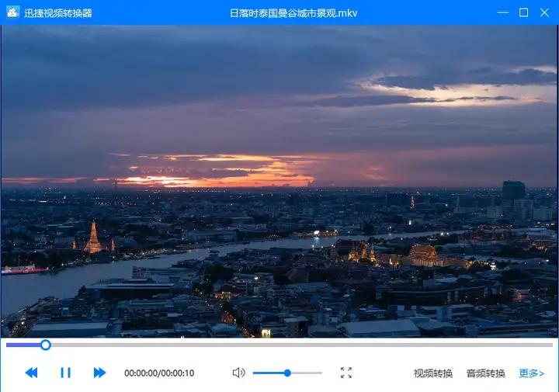Screen dimensions: 559x392
Task: Click the 迅捷视频转换器 app logo icon
Action: pos(13,12)
